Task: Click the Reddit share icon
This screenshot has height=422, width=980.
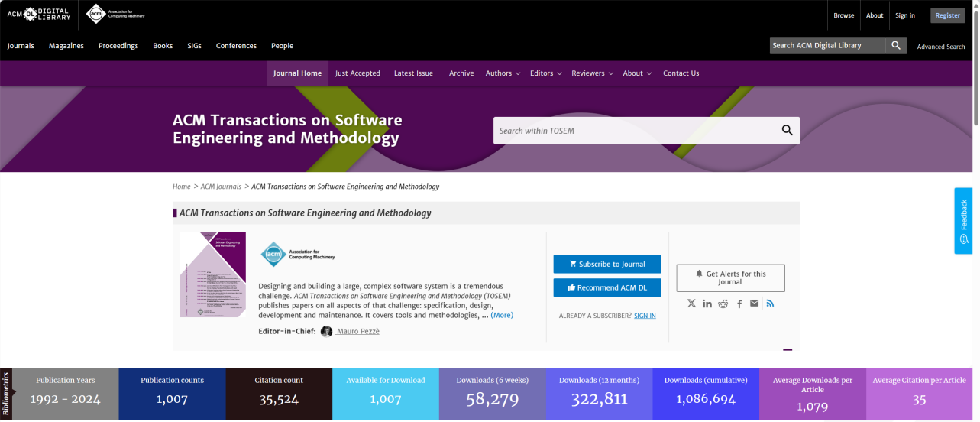Action: tap(723, 304)
